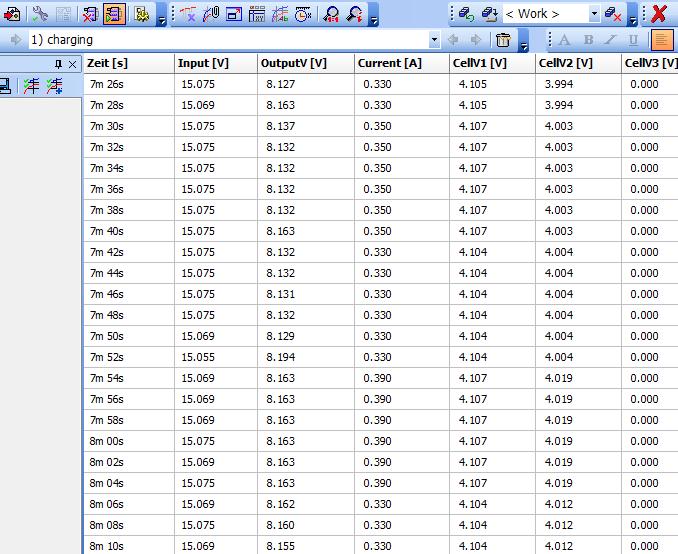The image size is (678, 554).
Task: Click the blue window export icon
Action: pyautogui.click(x=234, y=14)
